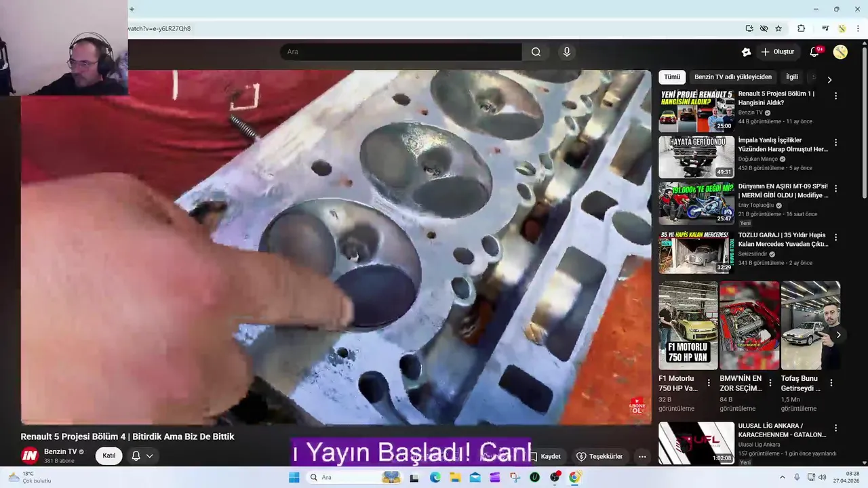Image resolution: width=868 pixels, height=488 pixels.
Task: Click the Doğukan Manço channel name
Action: point(758,159)
